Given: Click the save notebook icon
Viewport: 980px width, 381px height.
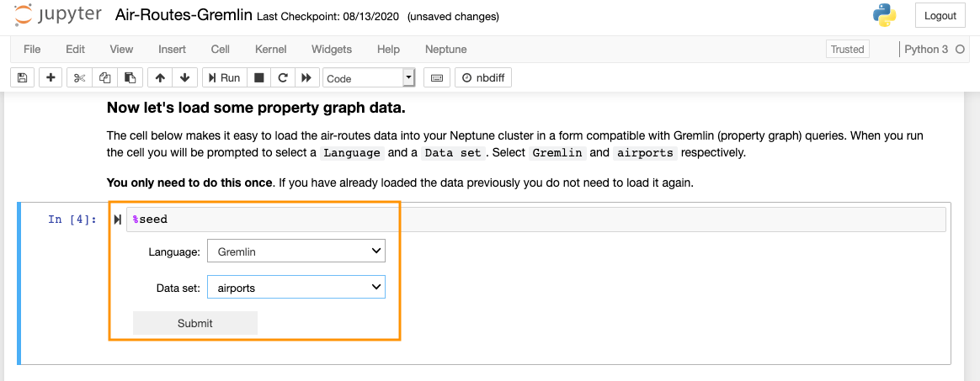Looking at the screenshot, I should click(x=23, y=78).
